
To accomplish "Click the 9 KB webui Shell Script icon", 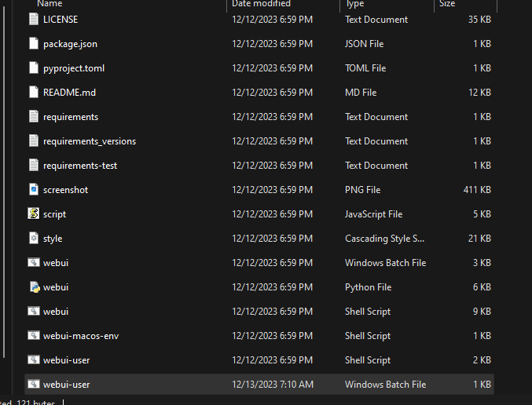I will point(34,311).
